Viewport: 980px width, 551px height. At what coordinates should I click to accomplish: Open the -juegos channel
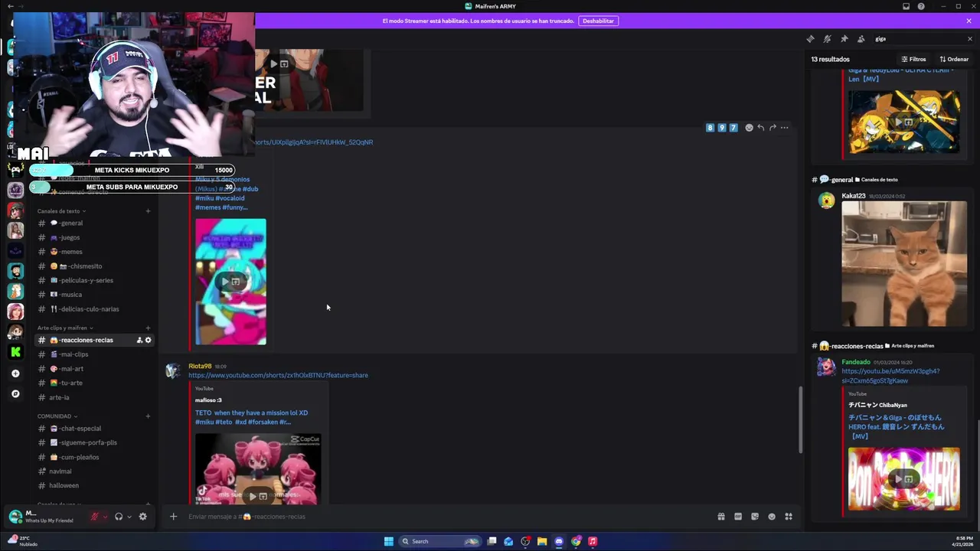click(95, 237)
